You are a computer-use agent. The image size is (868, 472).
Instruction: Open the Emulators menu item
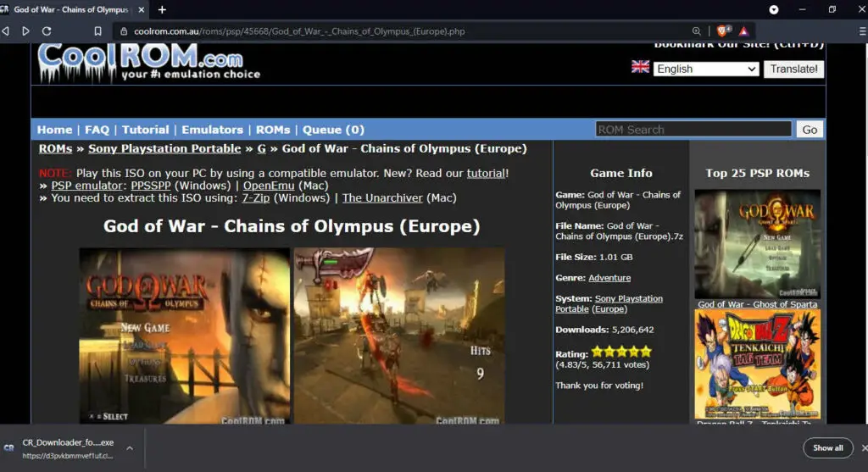tap(213, 130)
